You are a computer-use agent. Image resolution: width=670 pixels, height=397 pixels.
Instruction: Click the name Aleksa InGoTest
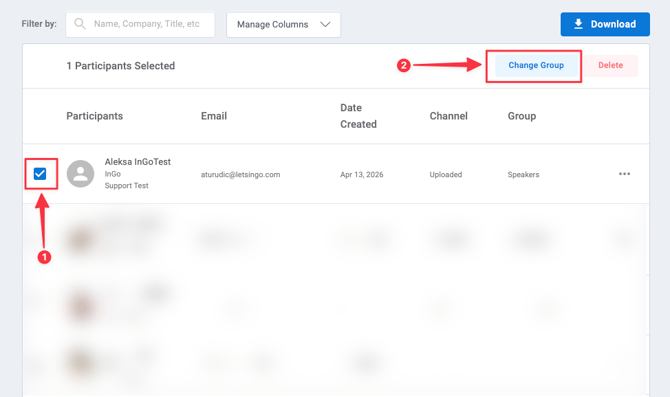pyautogui.click(x=138, y=162)
